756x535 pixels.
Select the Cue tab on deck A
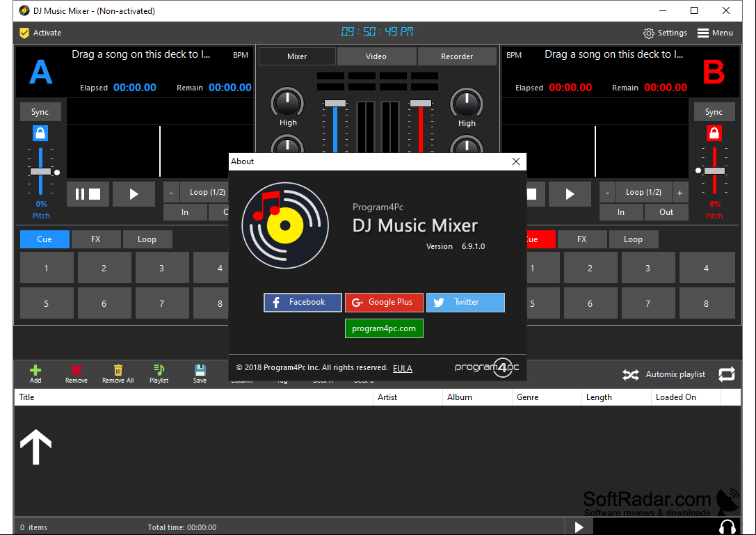[x=45, y=239]
